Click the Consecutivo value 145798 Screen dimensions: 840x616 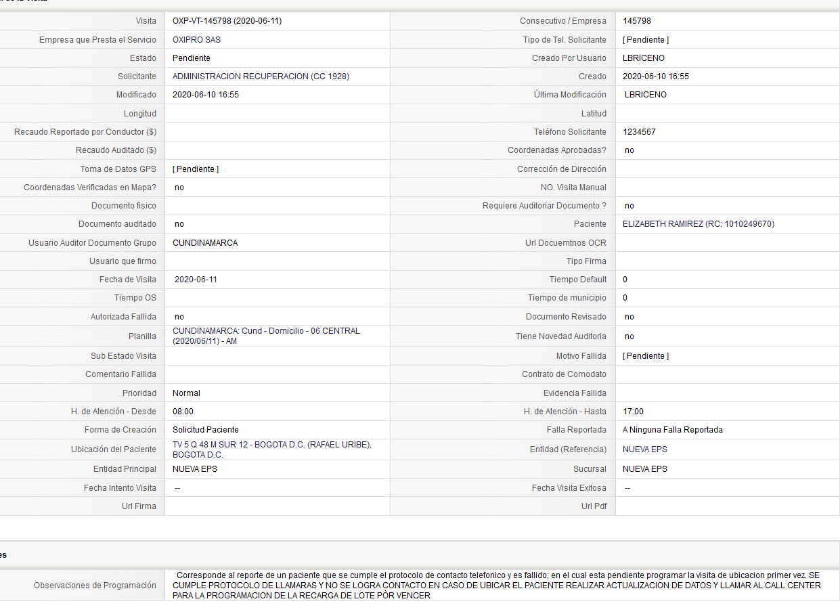point(637,21)
